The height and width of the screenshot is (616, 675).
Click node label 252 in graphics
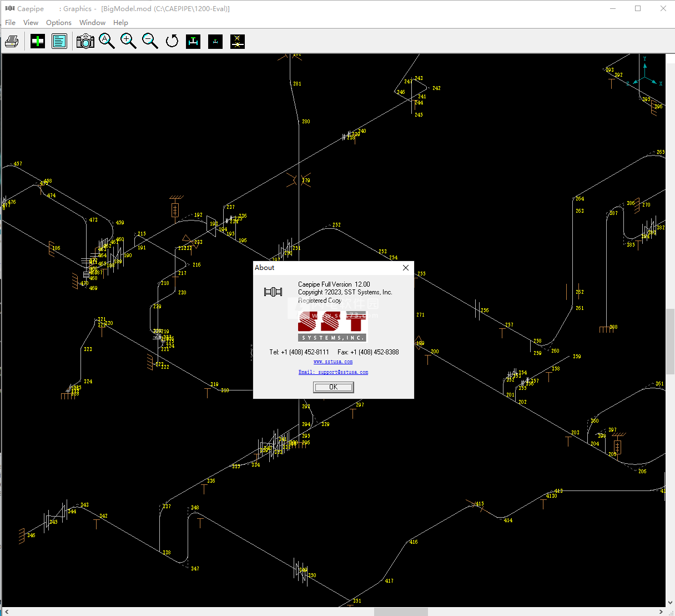[336, 225]
